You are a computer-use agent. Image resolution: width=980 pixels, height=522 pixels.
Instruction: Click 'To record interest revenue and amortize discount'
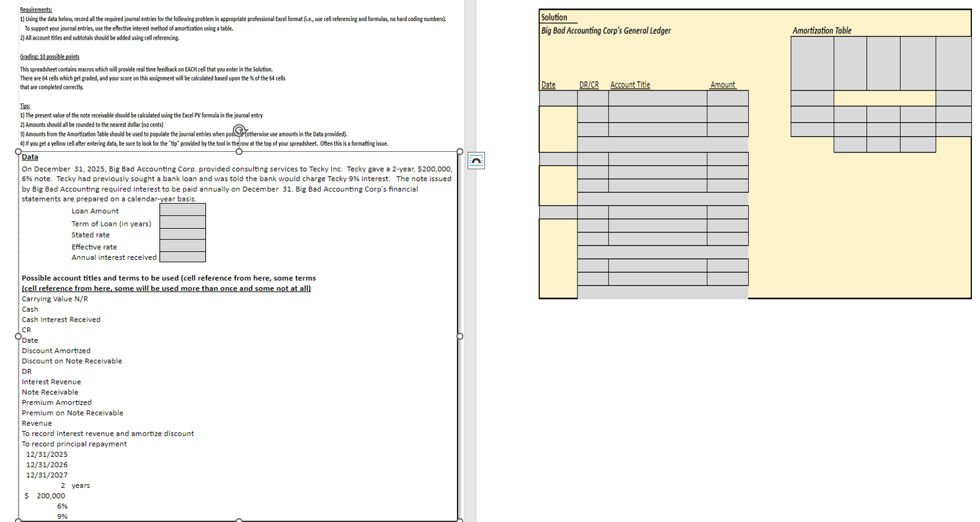point(108,434)
